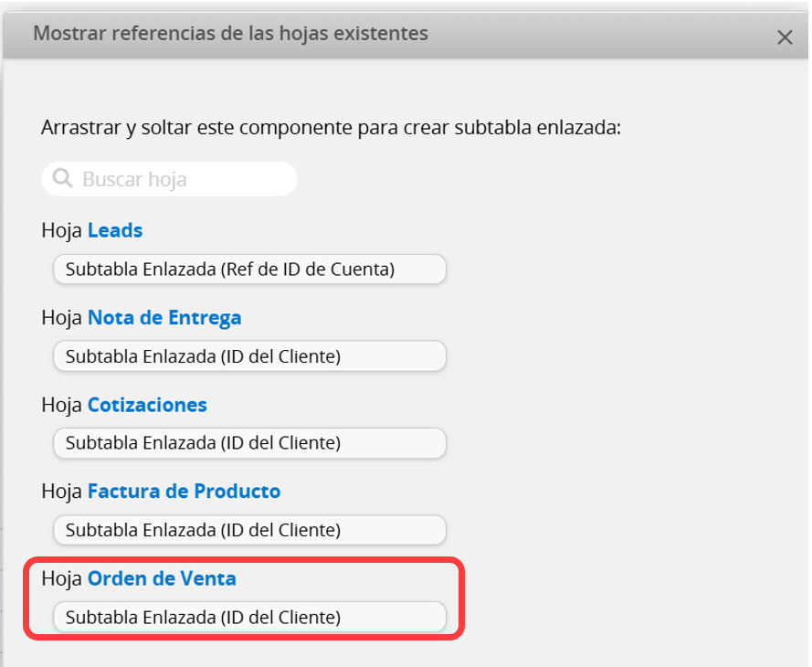Click the dialog title 'Mostrar referencias de las hojas existentes'
This screenshot has height=667, width=812.
point(230,35)
